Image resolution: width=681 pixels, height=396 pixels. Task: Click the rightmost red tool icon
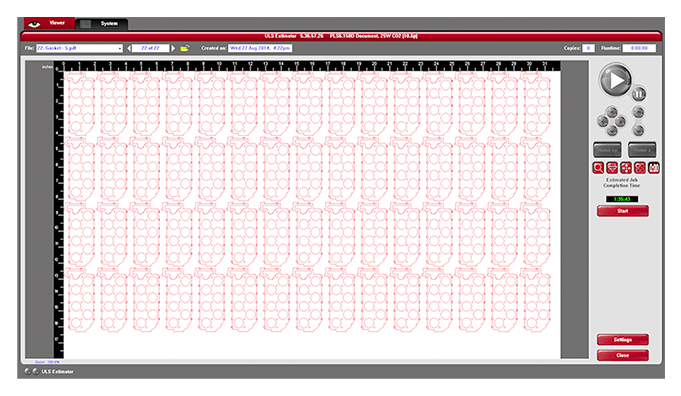click(x=654, y=168)
